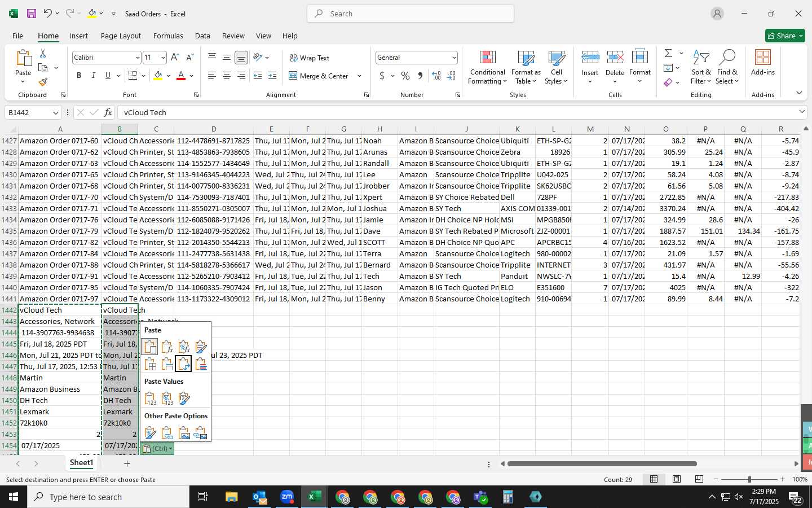Select Paste Formulas option in popup
Viewport: 812px width, 508px height.
click(x=167, y=347)
